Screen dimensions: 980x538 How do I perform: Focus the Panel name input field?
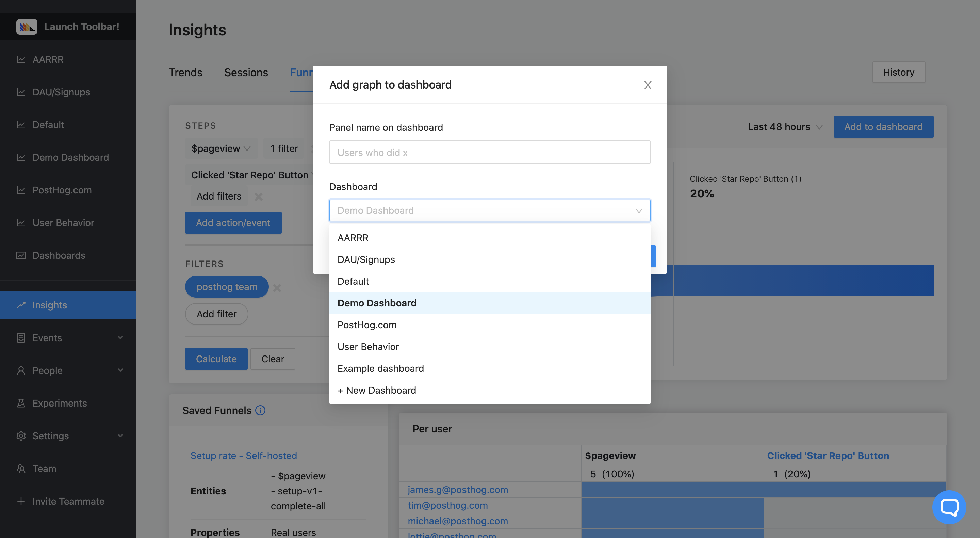(489, 152)
